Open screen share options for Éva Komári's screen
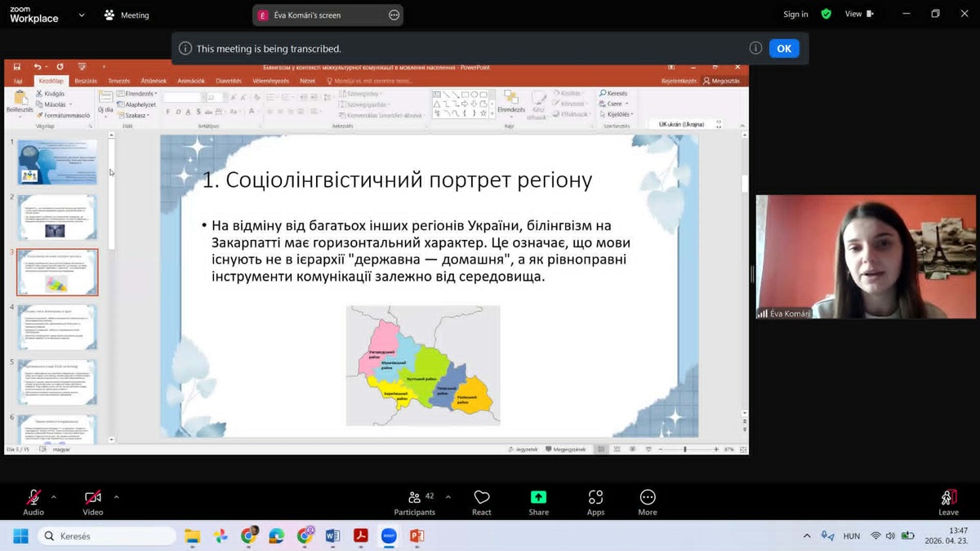 [x=394, y=15]
